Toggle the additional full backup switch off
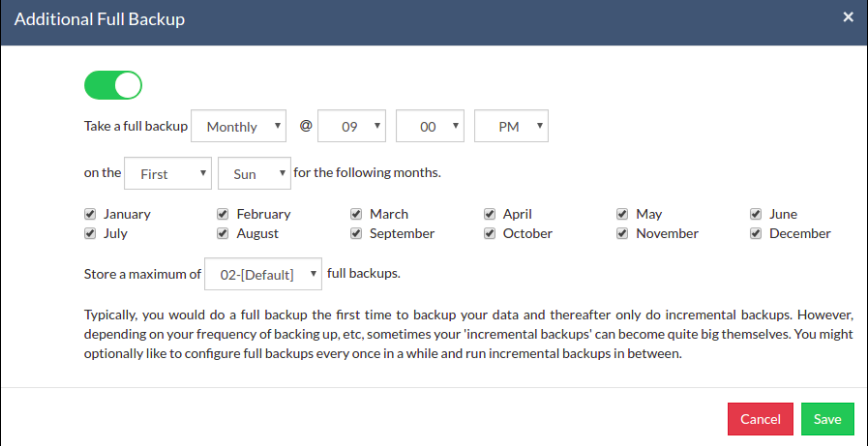868x446 pixels. click(x=113, y=85)
